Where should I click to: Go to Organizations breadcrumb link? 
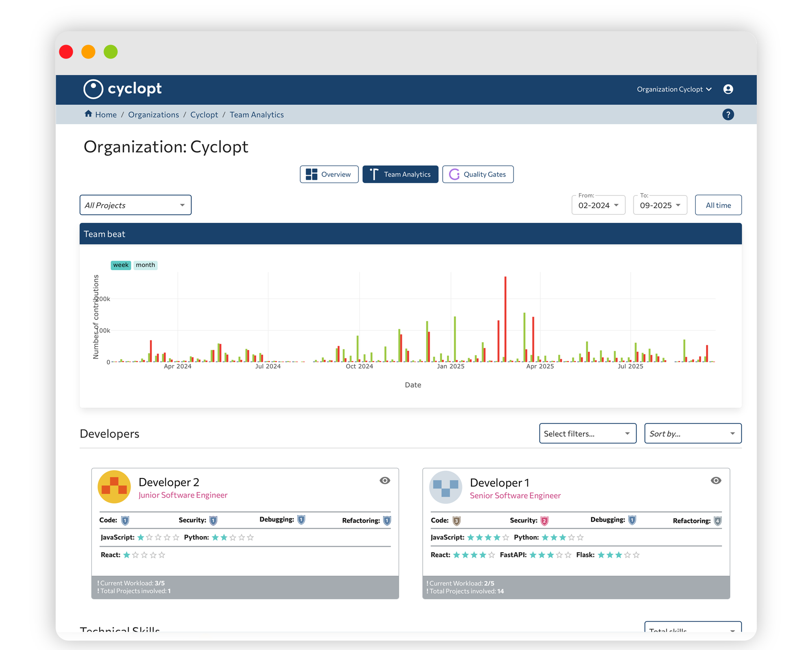[153, 115]
